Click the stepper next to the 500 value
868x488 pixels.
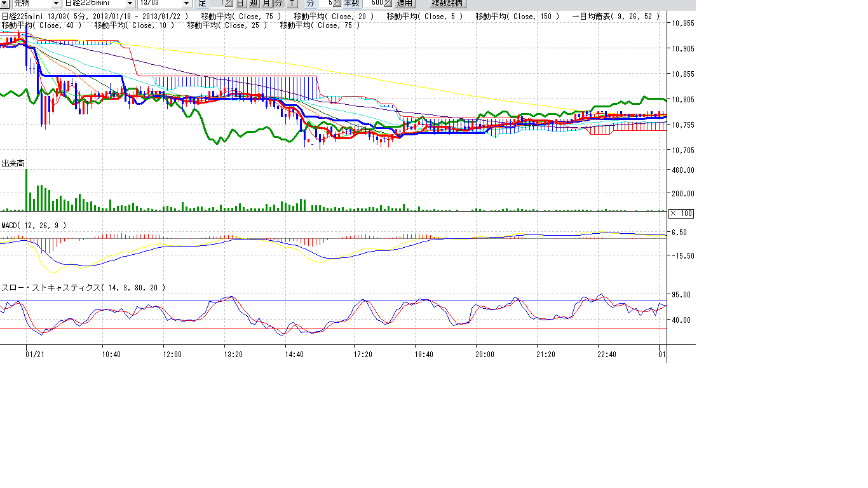[388, 3]
